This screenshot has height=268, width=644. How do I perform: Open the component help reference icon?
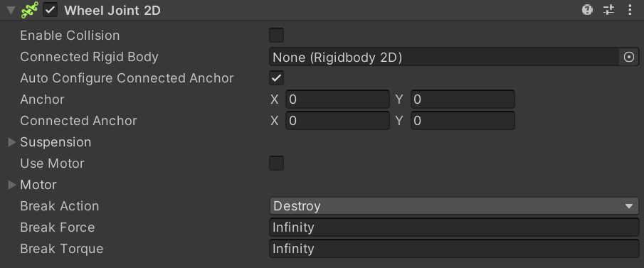click(x=587, y=10)
